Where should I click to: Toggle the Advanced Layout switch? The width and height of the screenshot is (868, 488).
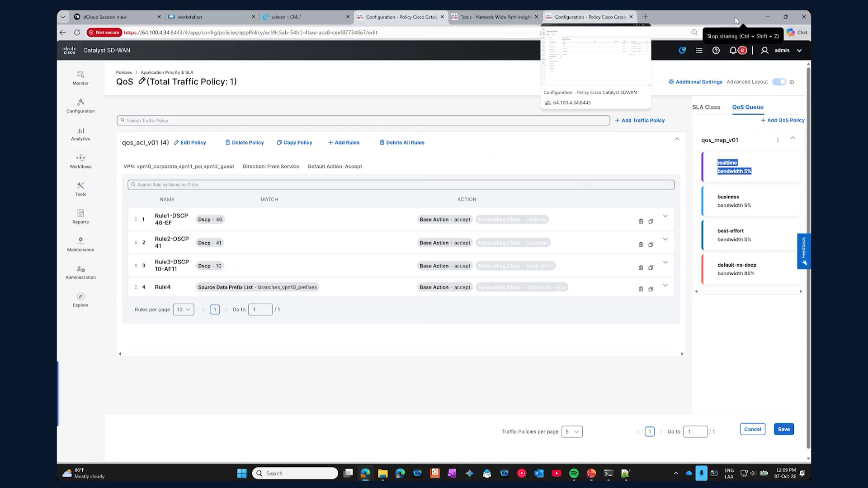779,82
